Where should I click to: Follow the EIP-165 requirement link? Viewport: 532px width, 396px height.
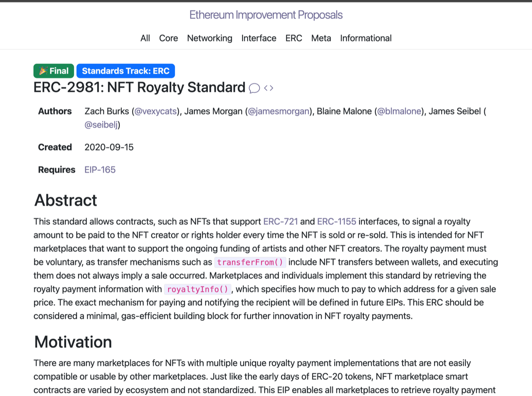100,170
